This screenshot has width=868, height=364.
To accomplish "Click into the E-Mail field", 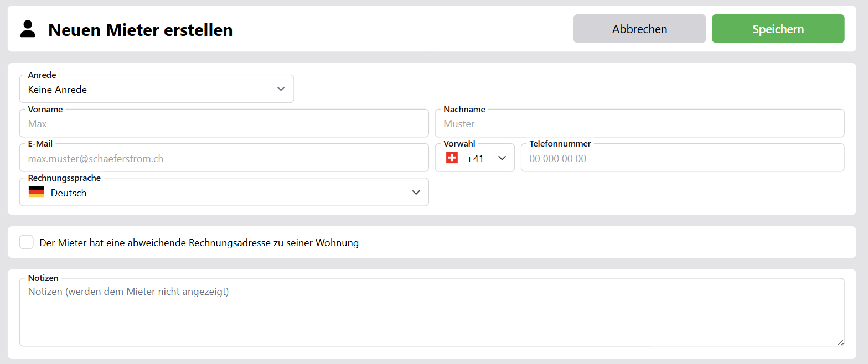I will coord(224,158).
